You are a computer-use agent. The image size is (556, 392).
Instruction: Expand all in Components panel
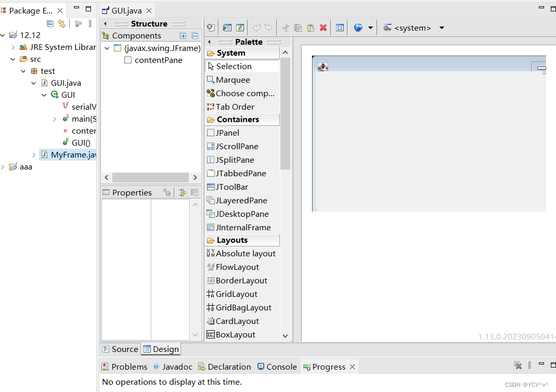tap(183, 36)
